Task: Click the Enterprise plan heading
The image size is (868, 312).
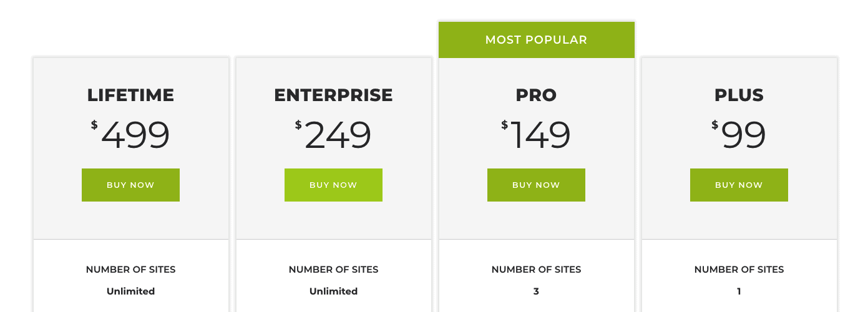Action: (333, 95)
